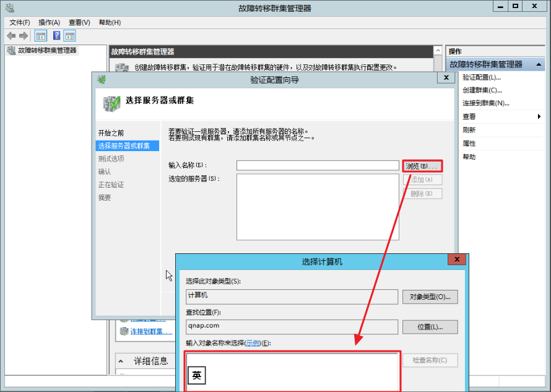Click the 验证配置向导 title bar icon
The height and width of the screenshot is (392, 551).
click(102, 80)
